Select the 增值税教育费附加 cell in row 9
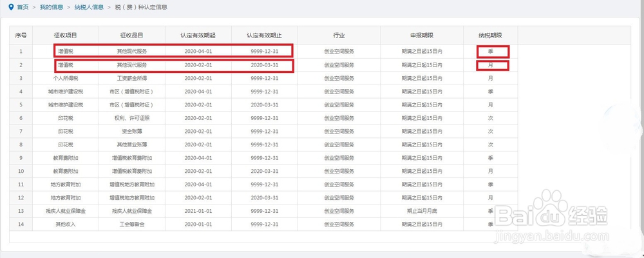The image size is (644, 258). 132,158
